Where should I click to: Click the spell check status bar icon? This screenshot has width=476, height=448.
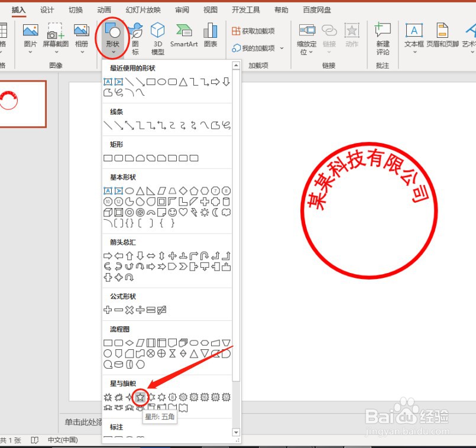coord(35,440)
